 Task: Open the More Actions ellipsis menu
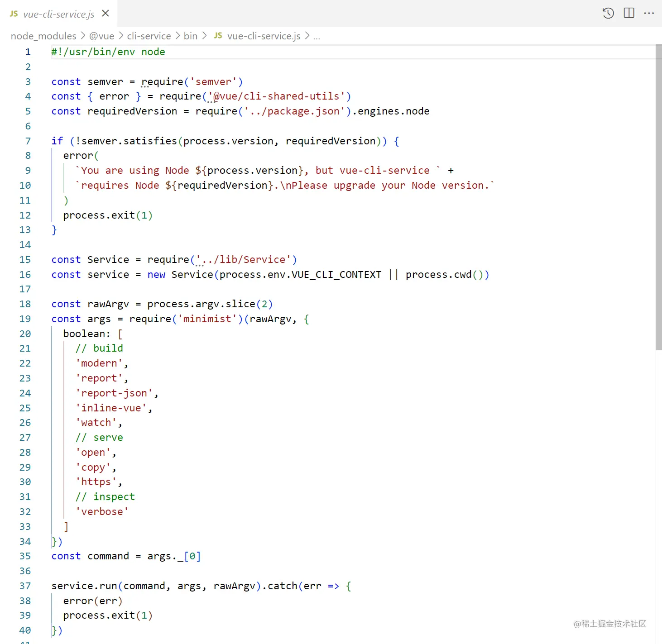[649, 13]
